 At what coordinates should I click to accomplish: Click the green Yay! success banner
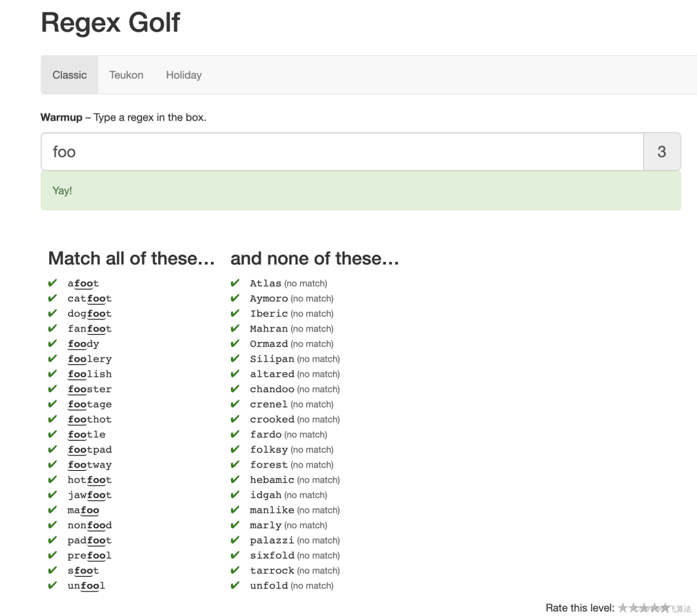pos(360,190)
